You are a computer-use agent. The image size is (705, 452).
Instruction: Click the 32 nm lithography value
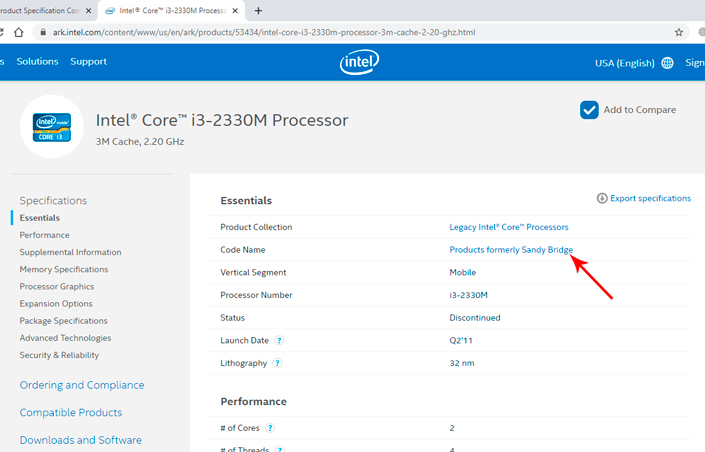(462, 363)
